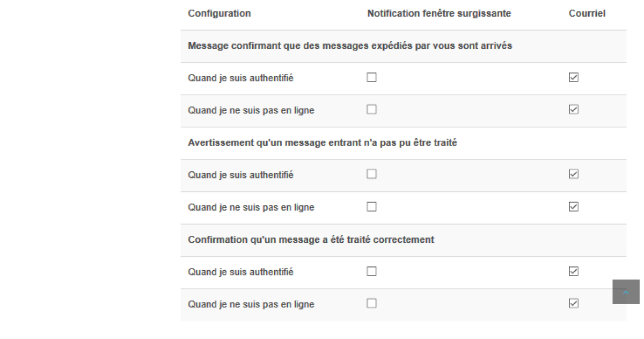Uncheck Courriel for Avertissement when authenticated
Viewport: 644px width, 339px height.
click(x=573, y=174)
